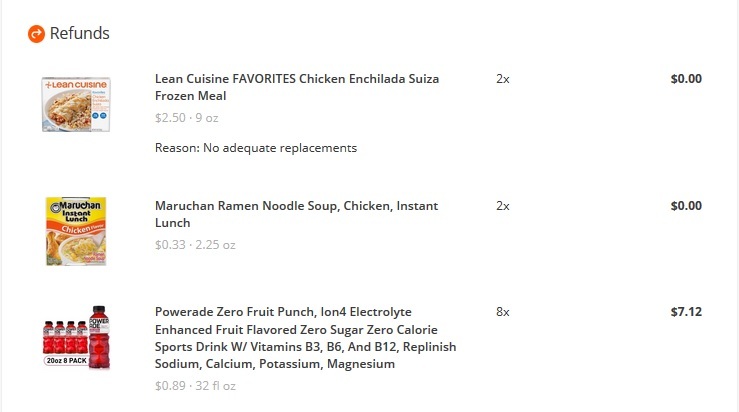Open Maruchan Ramen Noodle Soup title link

click(296, 214)
